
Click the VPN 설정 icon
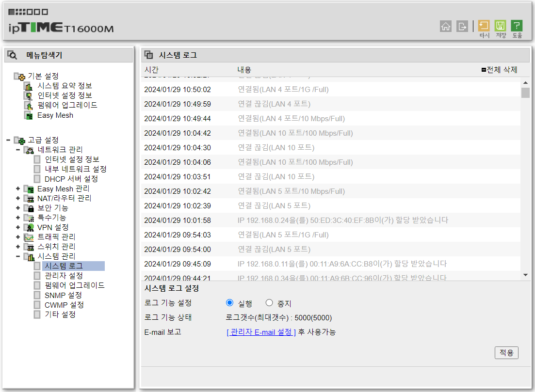pos(29,227)
